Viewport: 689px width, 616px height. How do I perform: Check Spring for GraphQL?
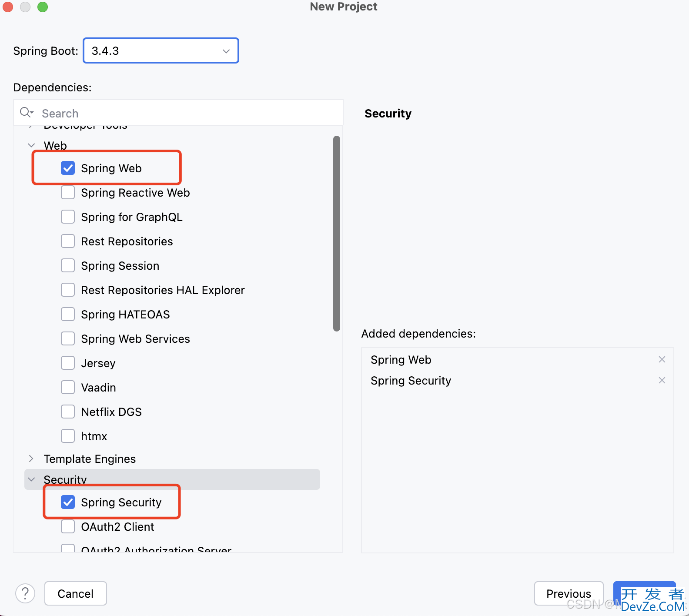coord(68,217)
